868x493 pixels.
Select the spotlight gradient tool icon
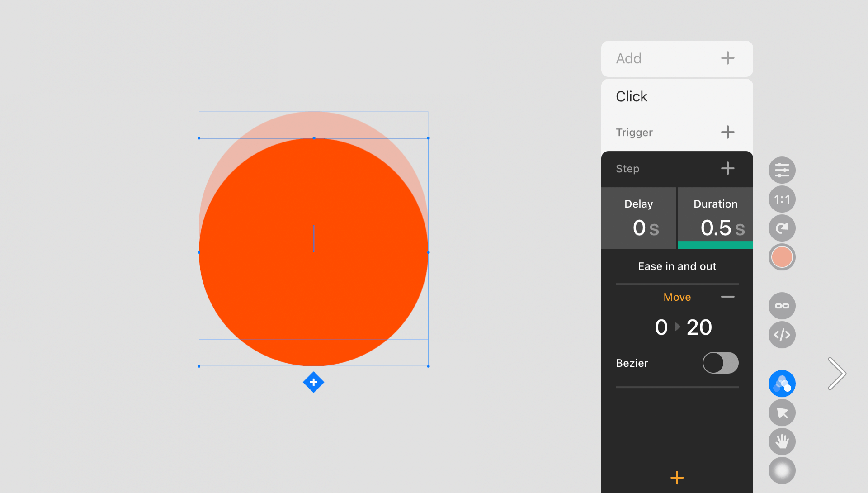tap(782, 470)
